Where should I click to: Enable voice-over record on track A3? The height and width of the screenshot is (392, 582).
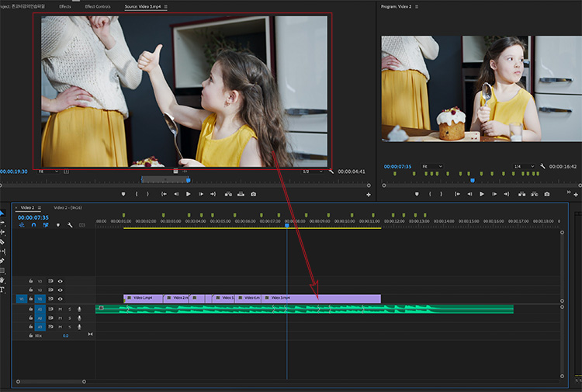[79, 327]
